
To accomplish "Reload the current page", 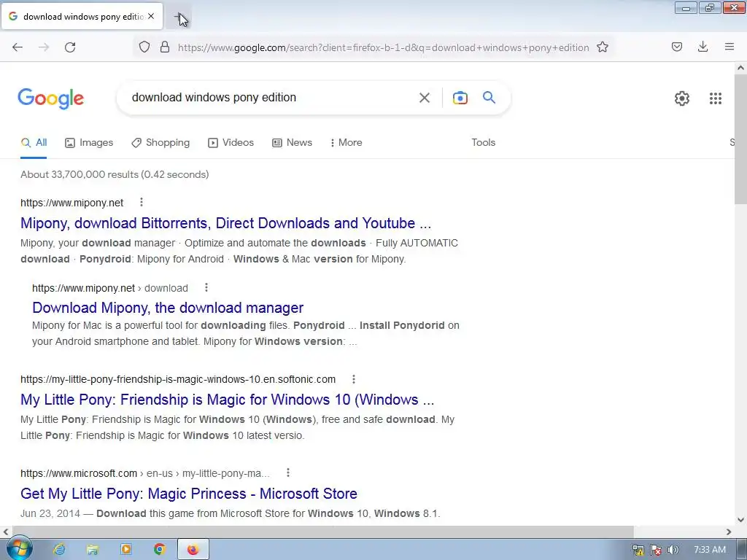I will [70, 47].
